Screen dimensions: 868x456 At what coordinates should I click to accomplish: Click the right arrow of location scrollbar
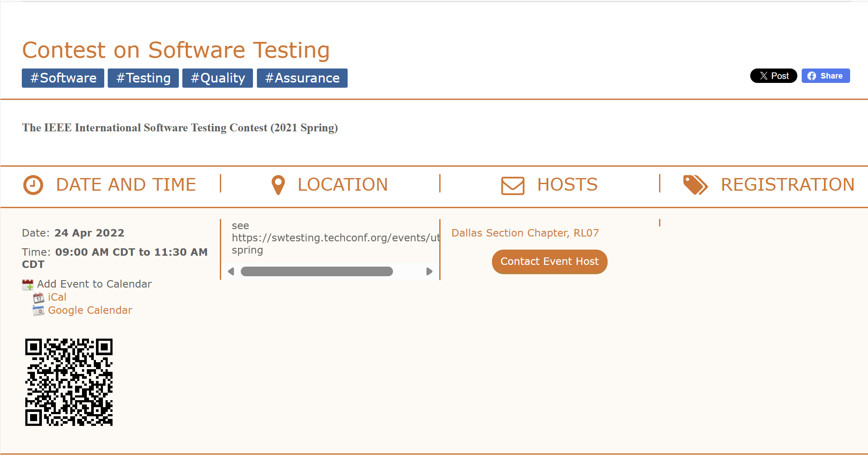[x=429, y=271]
